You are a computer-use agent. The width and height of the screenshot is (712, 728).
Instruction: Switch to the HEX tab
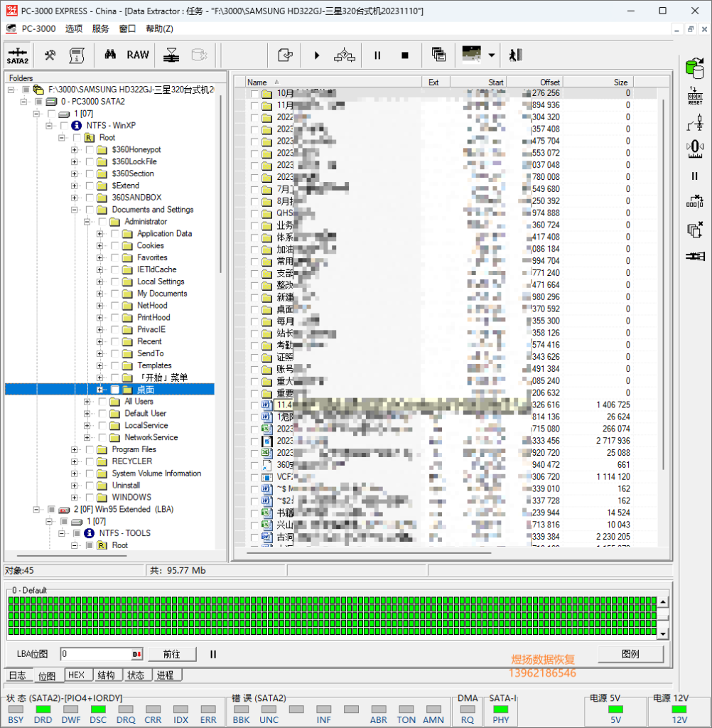click(77, 675)
